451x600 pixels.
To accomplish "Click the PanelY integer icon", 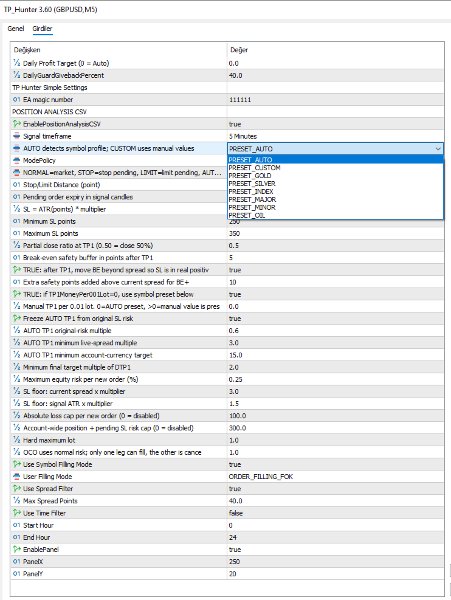I will pos(16,574).
